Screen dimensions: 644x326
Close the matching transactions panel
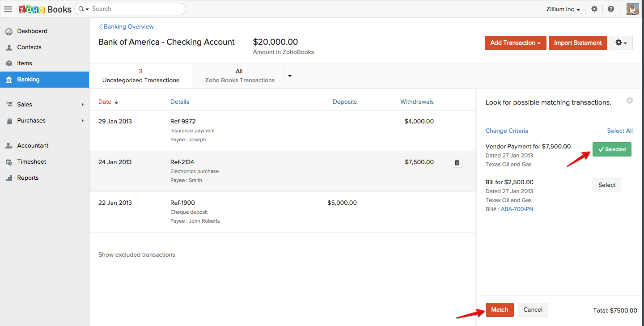(x=630, y=101)
